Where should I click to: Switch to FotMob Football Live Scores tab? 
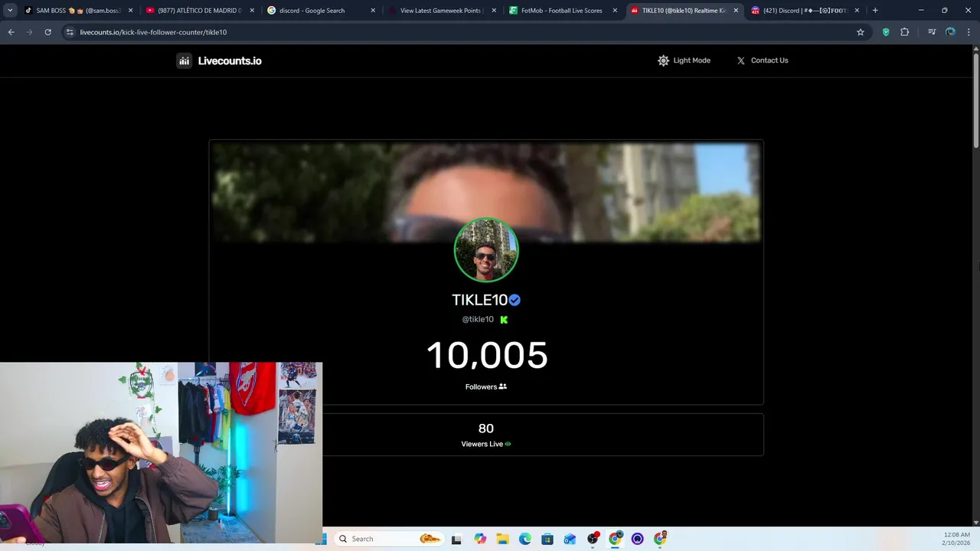click(x=563, y=11)
